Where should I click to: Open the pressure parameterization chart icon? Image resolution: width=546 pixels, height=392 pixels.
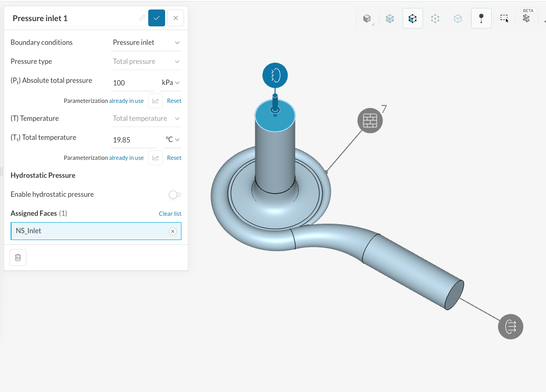click(156, 101)
